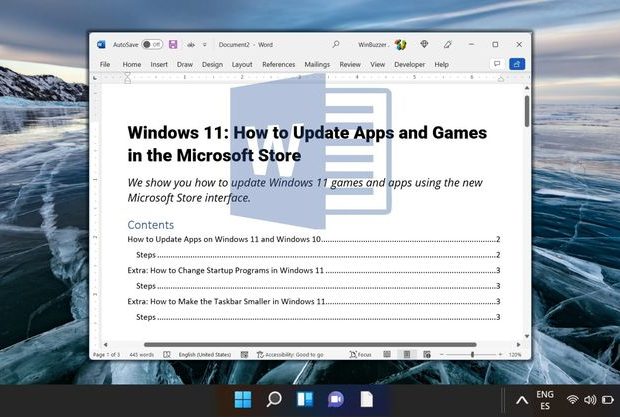Click the zoom slider handle
Image resolution: width=620 pixels, height=417 pixels.
[472, 355]
